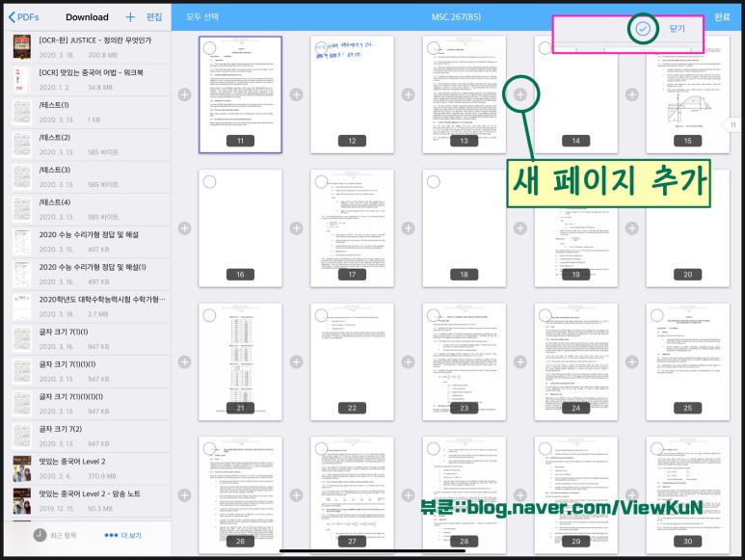Insert a new page between pages 22 and 23
745x560 pixels.
[408, 362]
